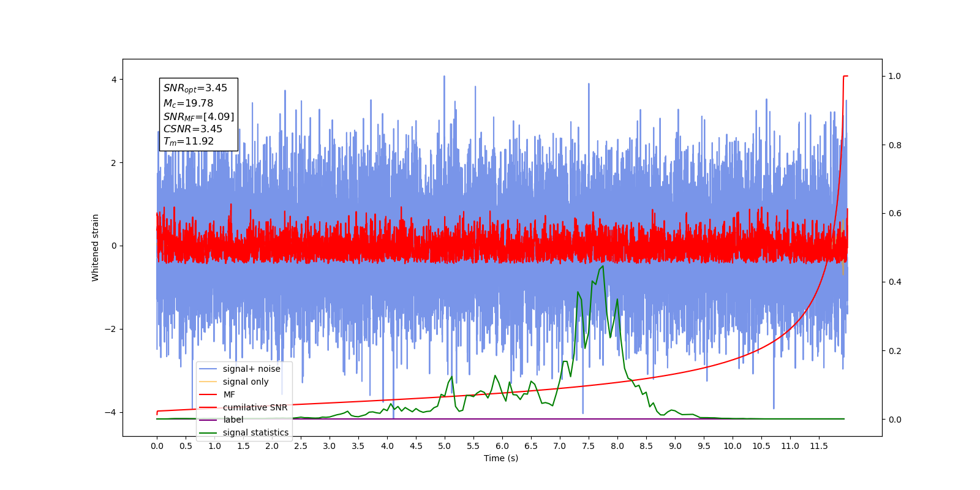Click the 9.0 tick on time axis
Viewport: 980px width, 490px height.
click(x=675, y=446)
